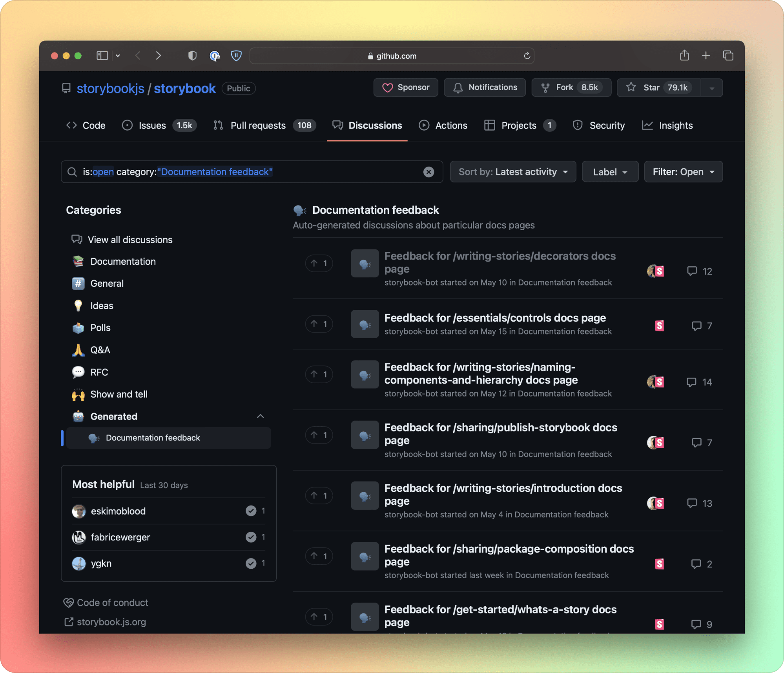Open GitHub notifications via the bell icon

[485, 87]
